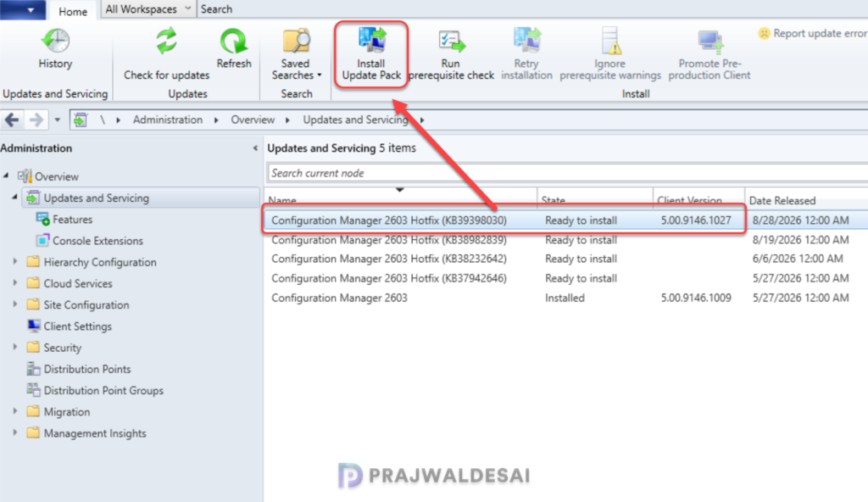Select the Features node icon
This screenshot has width=868, height=502.
[x=42, y=220]
